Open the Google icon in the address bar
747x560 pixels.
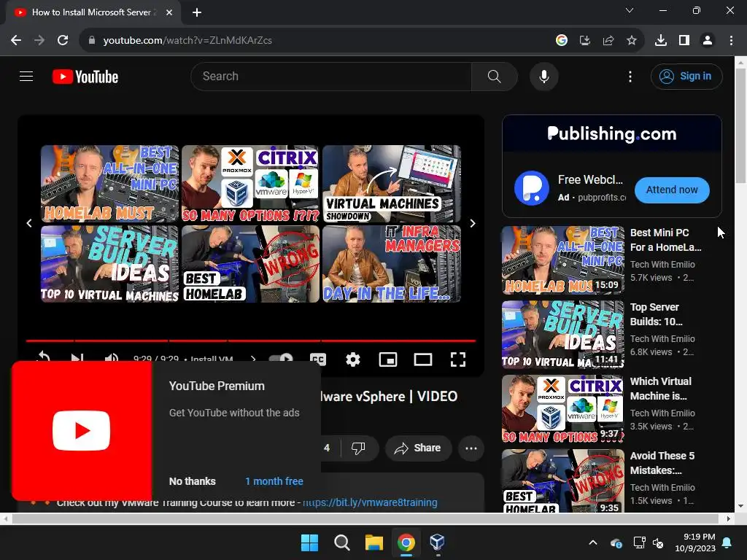[561, 41]
